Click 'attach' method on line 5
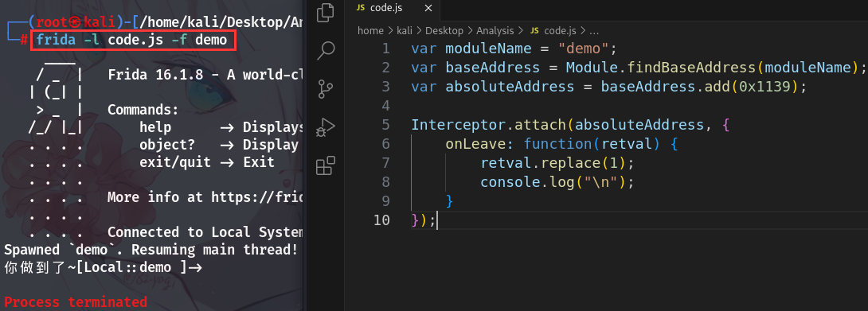 (x=540, y=125)
